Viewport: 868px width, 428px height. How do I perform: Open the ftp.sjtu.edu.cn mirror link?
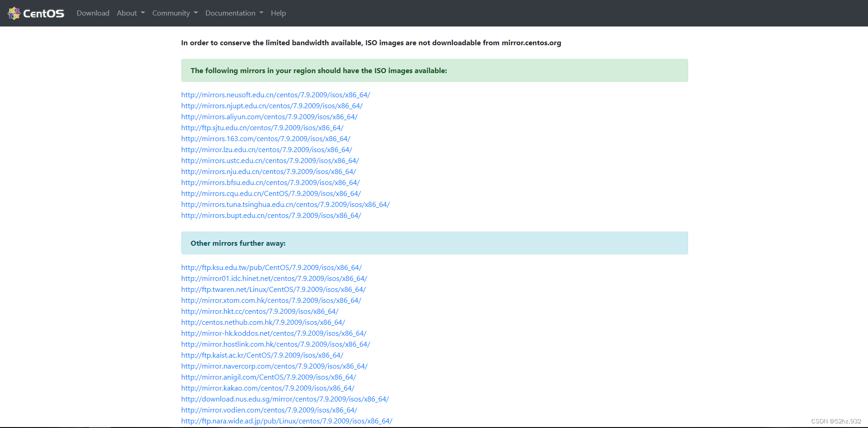coord(262,128)
